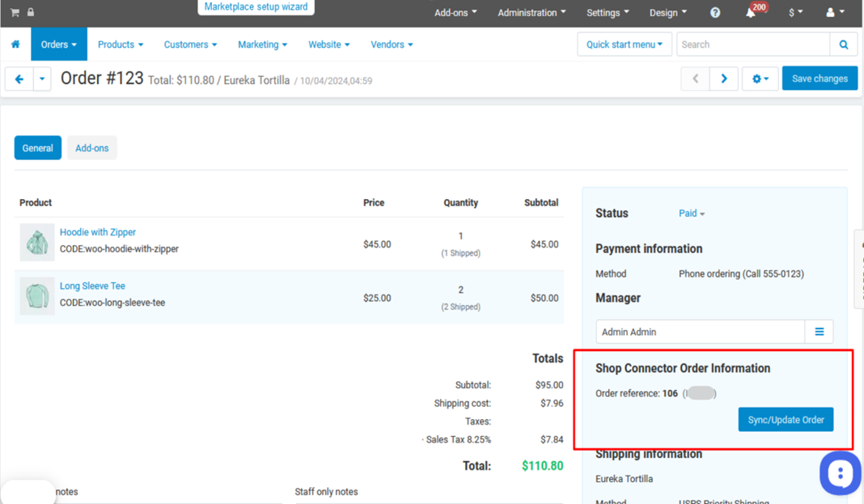Image resolution: width=864 pixels, height=504 pixels.
Task: Open the gear actions dropdown
Action: point(760,78)
